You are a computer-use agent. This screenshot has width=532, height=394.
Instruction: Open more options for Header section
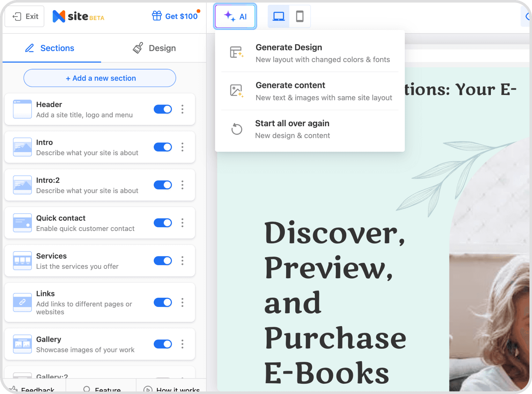click(182, 109)
